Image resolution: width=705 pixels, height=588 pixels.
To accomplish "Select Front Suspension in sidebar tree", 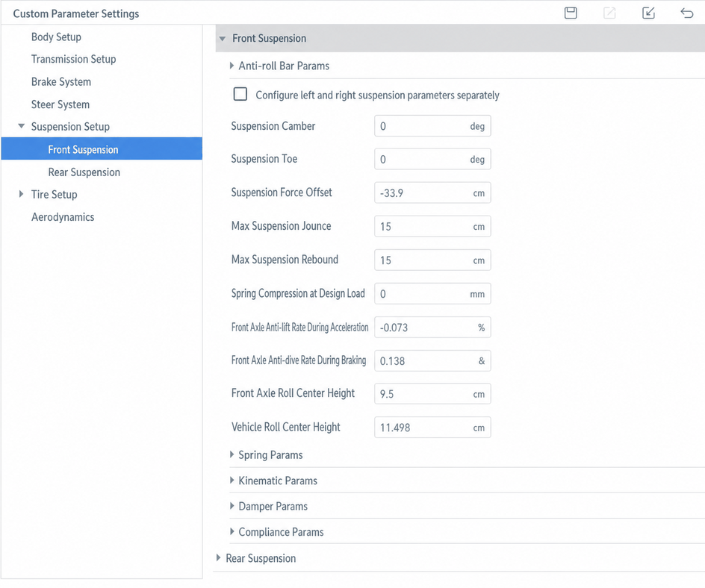I will (102, 148).
